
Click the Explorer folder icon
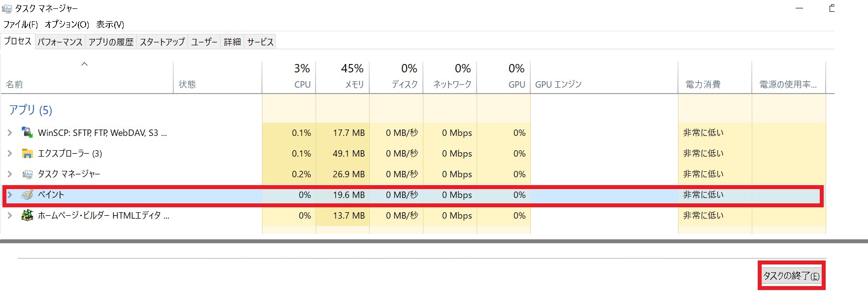[27, 153]
